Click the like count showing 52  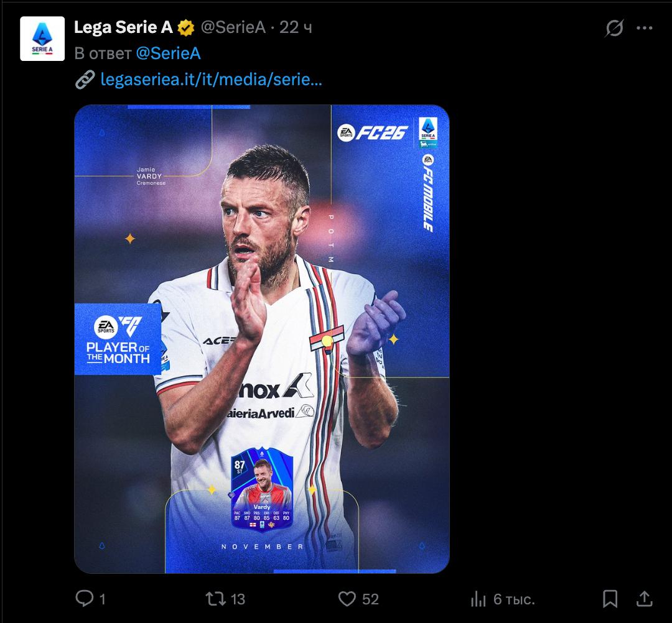pos(370,599)
